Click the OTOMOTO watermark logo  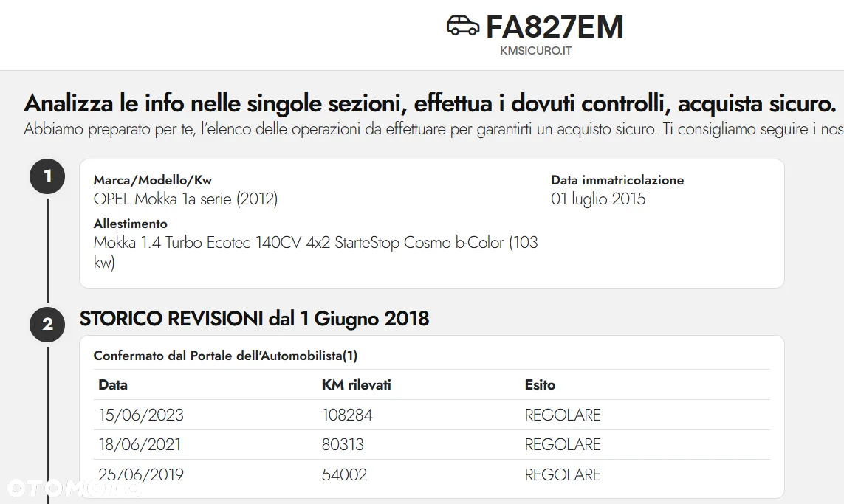click(73, 488)
